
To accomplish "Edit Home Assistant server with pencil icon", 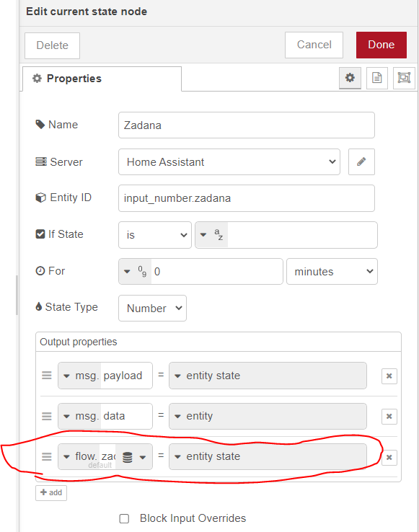I will tap(361, 162).
